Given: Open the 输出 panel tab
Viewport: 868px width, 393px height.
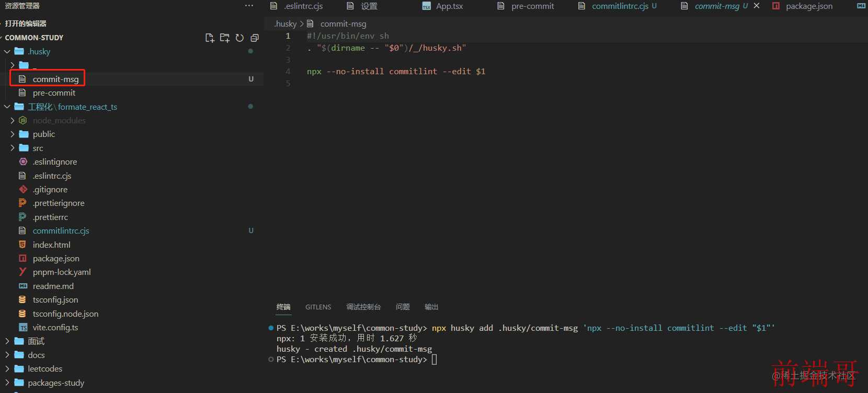Looking at the screenshot, I should click(x=431, y=307).
